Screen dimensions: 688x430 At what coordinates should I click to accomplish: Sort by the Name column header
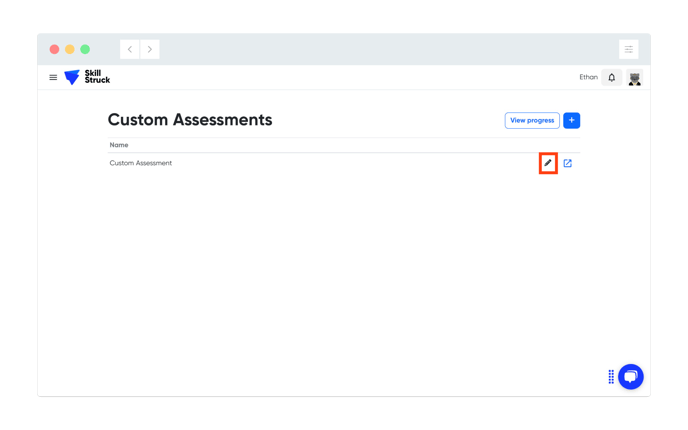(x=119, y=145)
